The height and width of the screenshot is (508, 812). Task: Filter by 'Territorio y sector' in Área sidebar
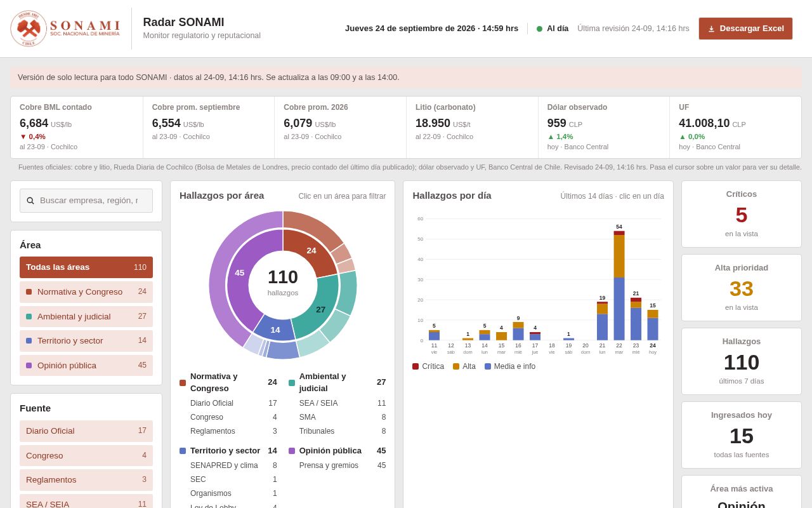pyautogui.click(x=86, y=341)
